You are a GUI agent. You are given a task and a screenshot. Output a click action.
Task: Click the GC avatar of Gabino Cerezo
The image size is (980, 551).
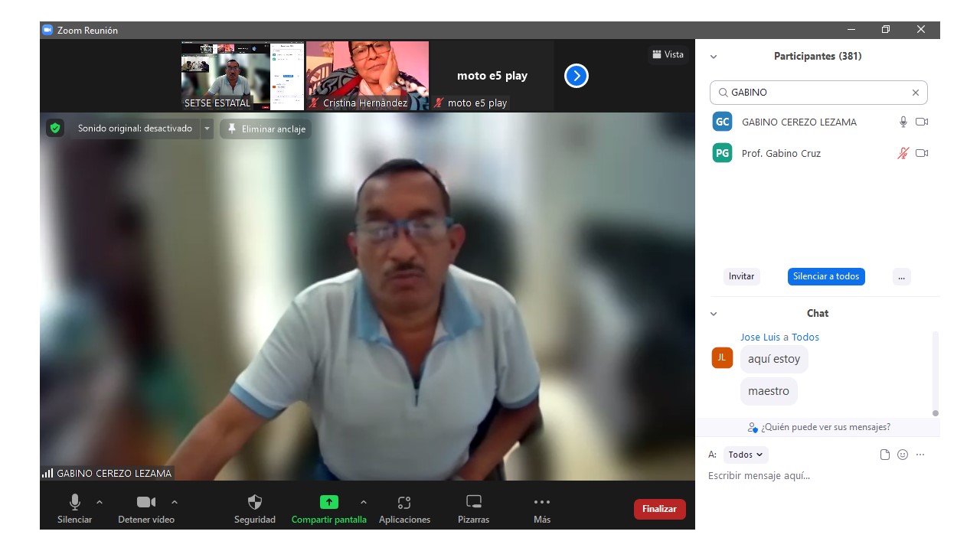point(722,122)
